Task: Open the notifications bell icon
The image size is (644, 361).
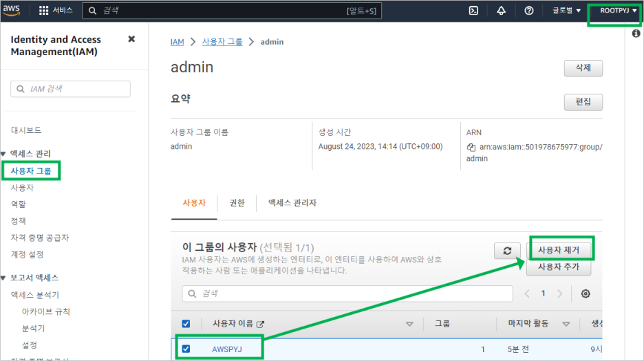Action: point(501,11)
